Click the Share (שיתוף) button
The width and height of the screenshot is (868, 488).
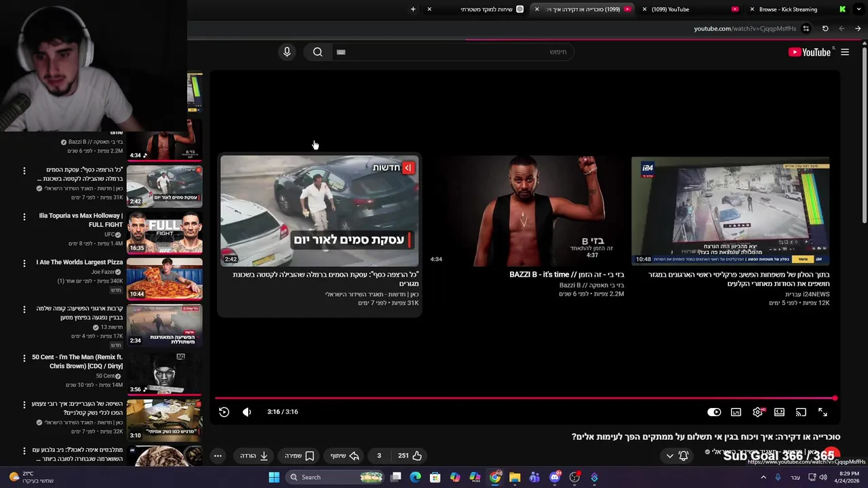click(x=344, y=455)
